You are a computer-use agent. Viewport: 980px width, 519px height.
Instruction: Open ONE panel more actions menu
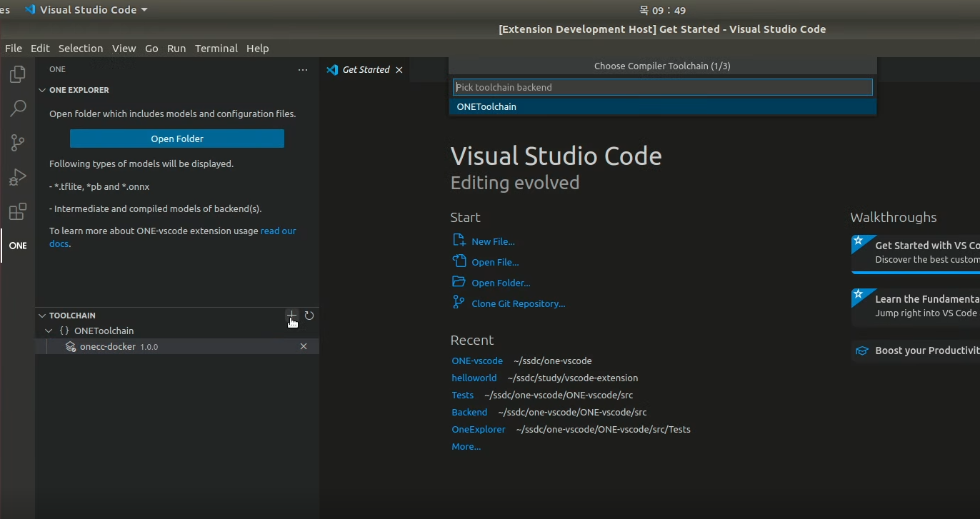303,69
